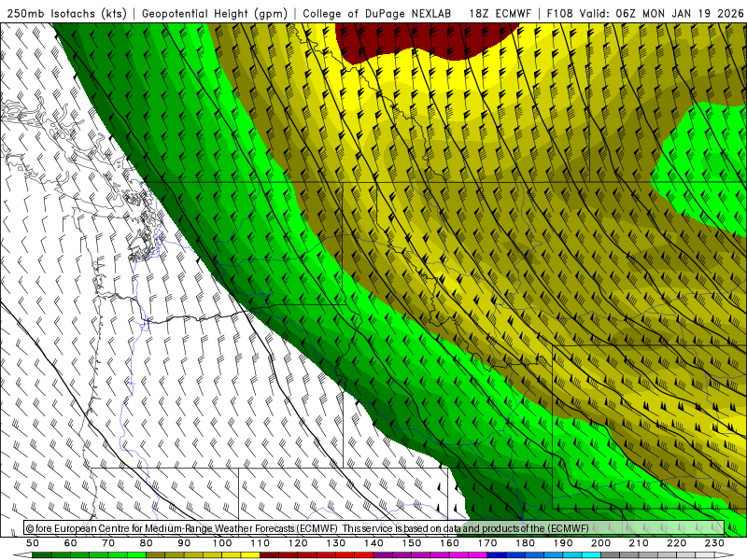The height and width of the screenshot is (560, 747).
Task: Click the '90' legend value
Action: click(184, 543)
